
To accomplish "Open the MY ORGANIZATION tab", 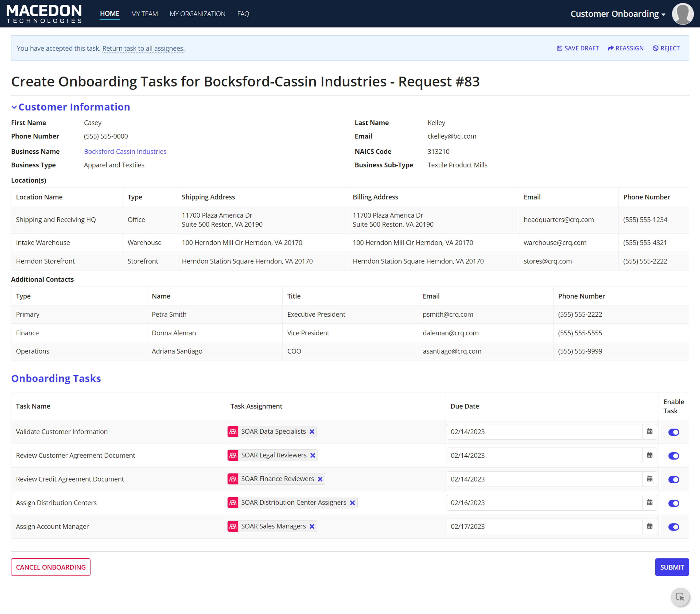I will coord(197,14).
